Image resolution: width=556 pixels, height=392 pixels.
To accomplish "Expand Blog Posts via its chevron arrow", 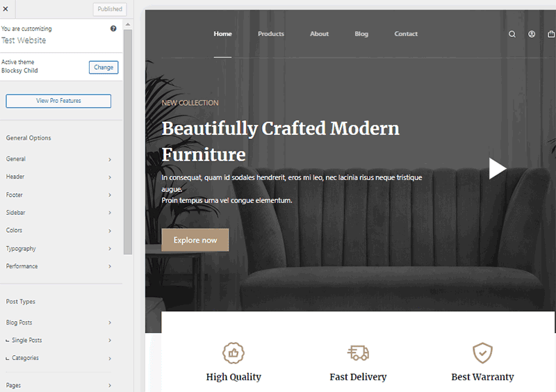I will (110, 322).
